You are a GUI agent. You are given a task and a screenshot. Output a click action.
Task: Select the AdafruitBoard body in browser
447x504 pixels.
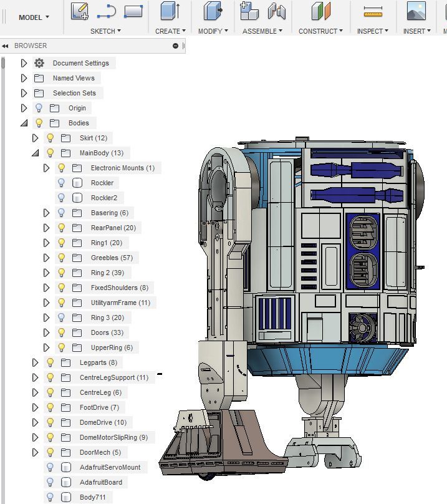coord(100,482)
